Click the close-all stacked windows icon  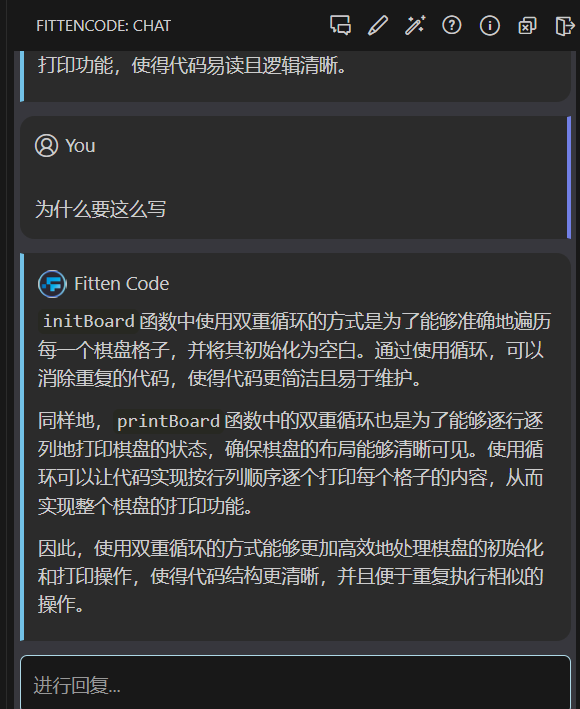point(527,26)
